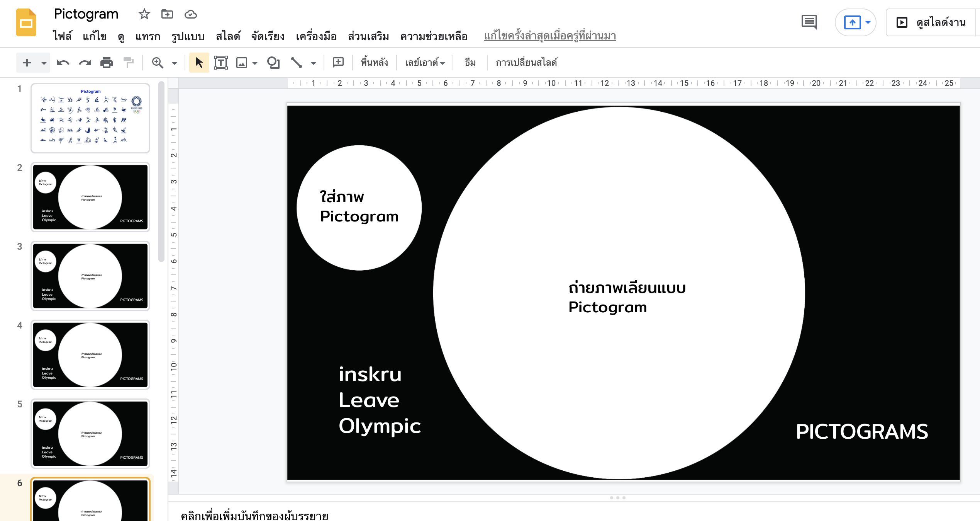
Task: Select the shape tool
Action: (x=273, y=62)
